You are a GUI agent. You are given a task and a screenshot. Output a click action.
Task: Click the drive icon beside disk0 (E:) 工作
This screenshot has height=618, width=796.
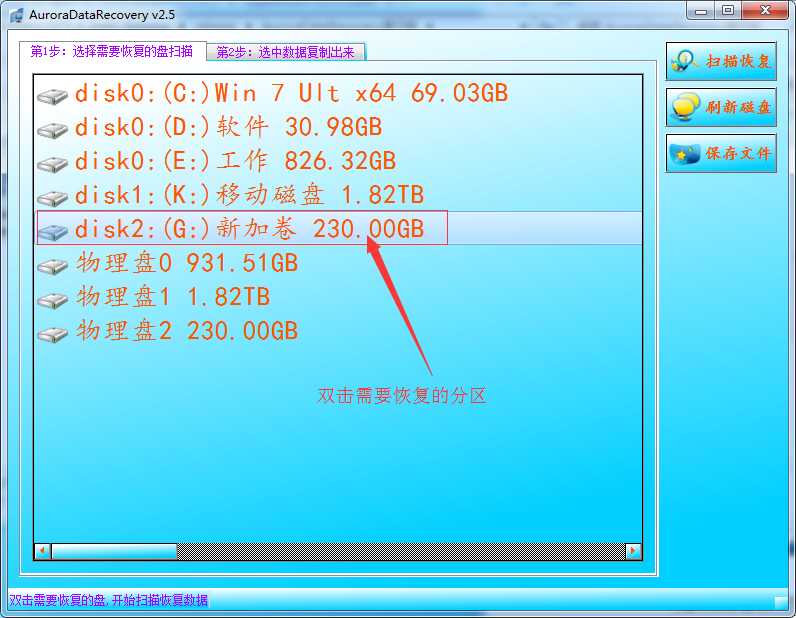(x=52, y=164)
